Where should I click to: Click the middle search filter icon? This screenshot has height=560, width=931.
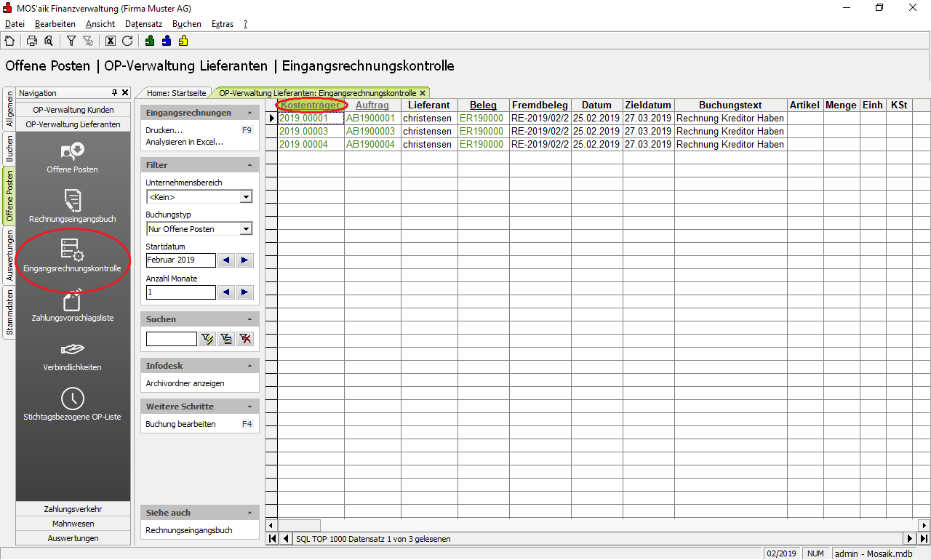click(226, 338)
